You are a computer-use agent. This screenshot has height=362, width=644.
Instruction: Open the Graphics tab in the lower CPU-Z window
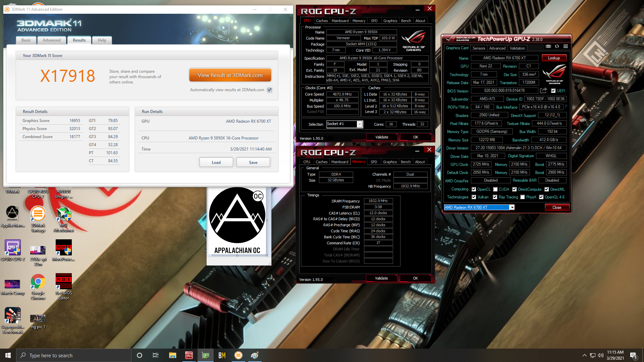pos(390,162)
